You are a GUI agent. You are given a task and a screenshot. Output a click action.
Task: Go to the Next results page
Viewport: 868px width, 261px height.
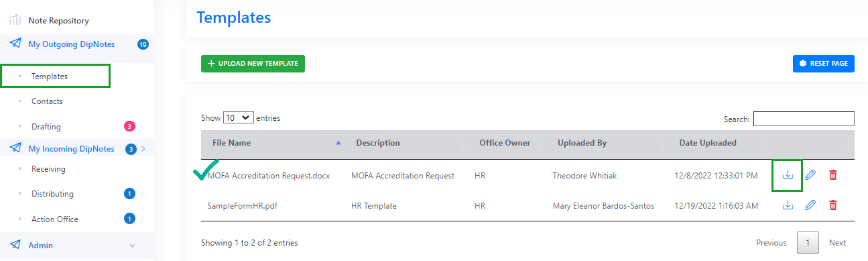point(837,242)
